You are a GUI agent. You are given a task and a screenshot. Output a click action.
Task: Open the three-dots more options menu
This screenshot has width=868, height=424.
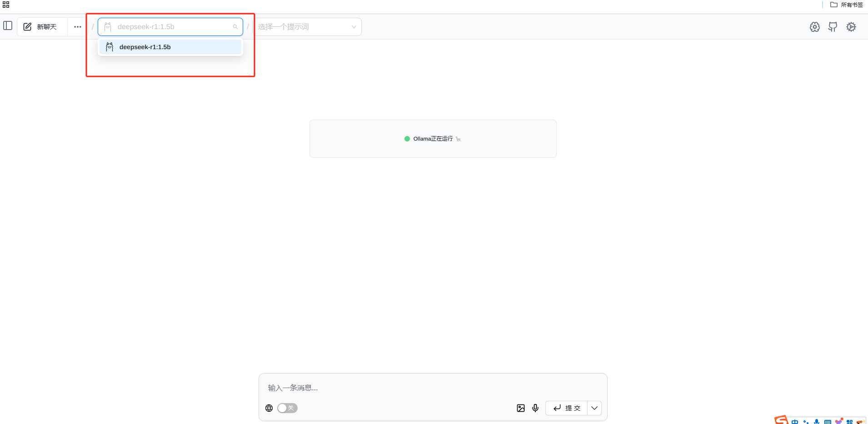[78, 27]
